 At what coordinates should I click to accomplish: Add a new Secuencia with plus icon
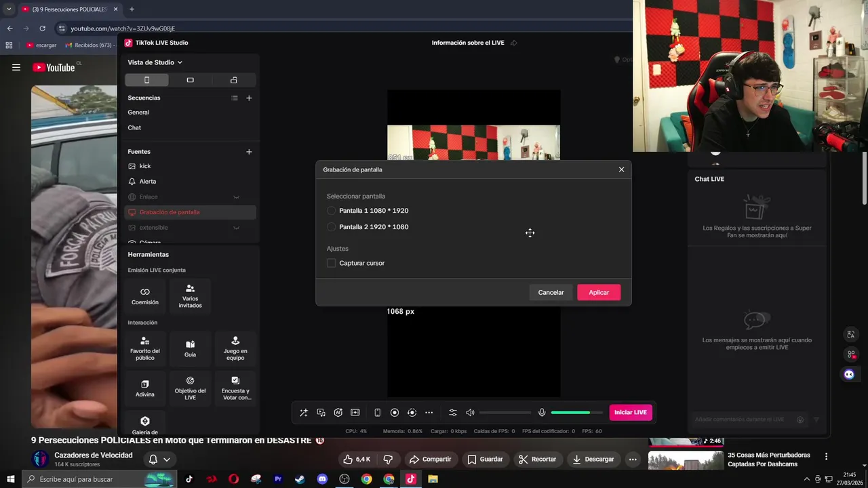pyautogui.click(x=249, y=98)
